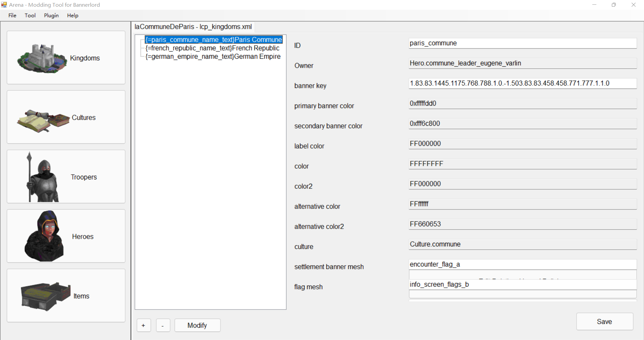Click the 'alternative color2' label
644x340 pixels.
[x=319, y=227]
